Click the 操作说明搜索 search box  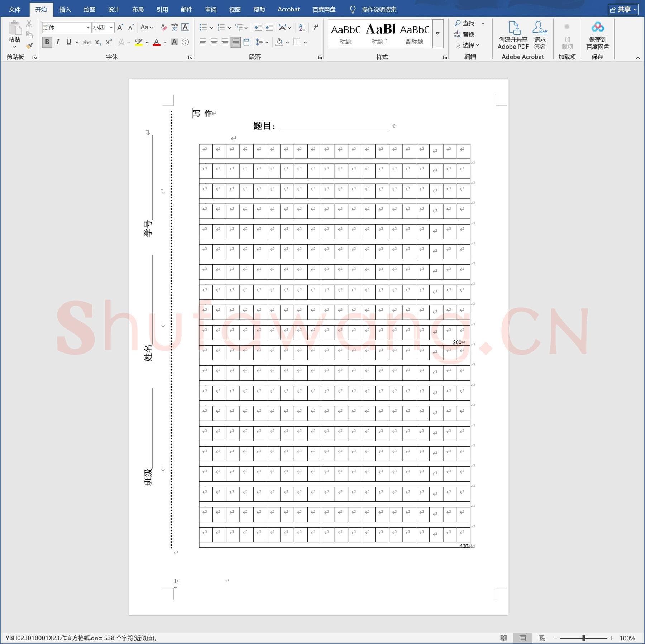[x=379, y=9]
